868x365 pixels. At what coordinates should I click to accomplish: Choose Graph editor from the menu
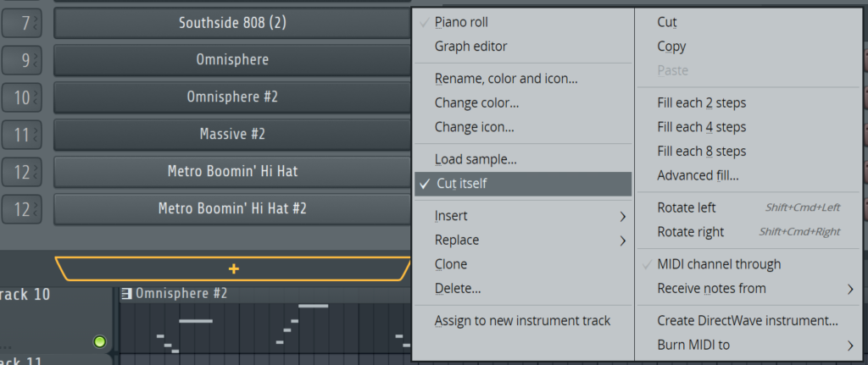pos(470,47)
